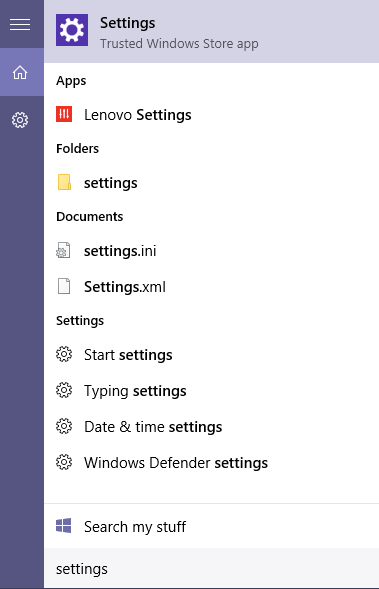Open Typing settings
The height and width of the screenshot is (589, 379).
[x=211, y=391]
